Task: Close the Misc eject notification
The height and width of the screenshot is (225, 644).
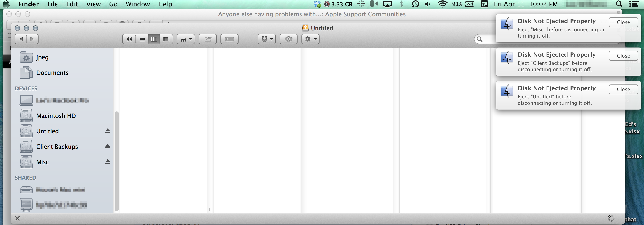Action: [623, 22]
